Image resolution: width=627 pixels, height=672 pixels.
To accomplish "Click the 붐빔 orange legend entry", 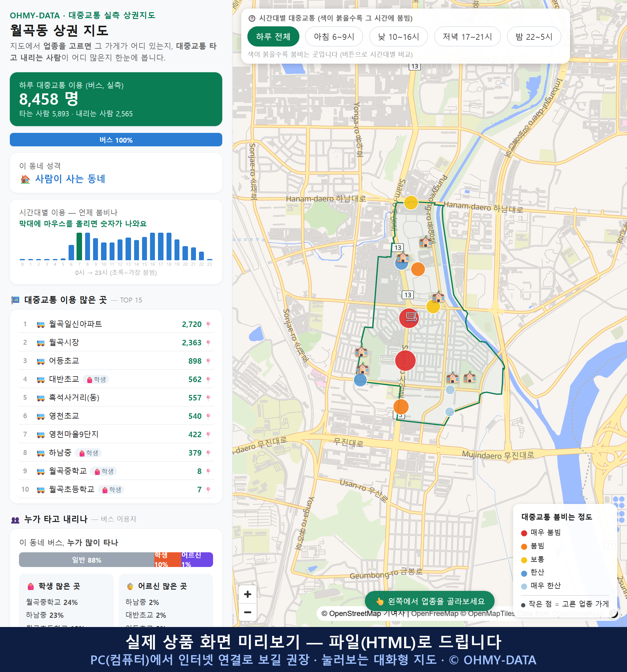I will coord(533,546).
